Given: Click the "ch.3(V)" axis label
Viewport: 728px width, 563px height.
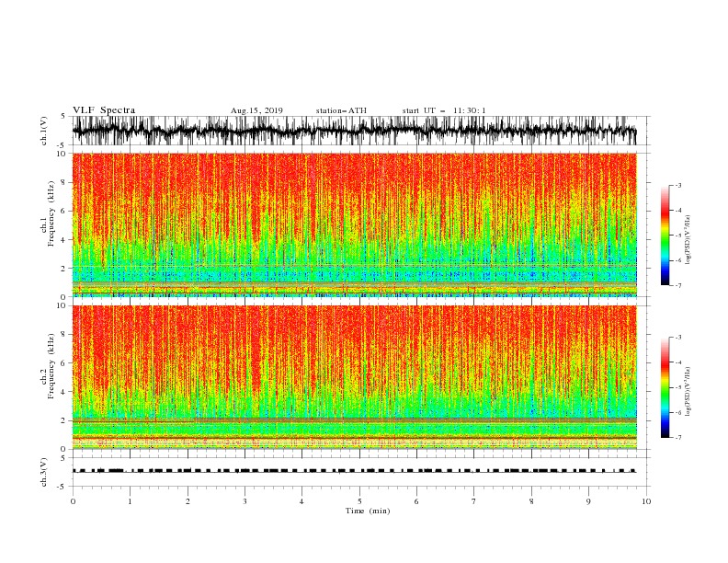Looking at the screenshot, I should coord(44,472).
